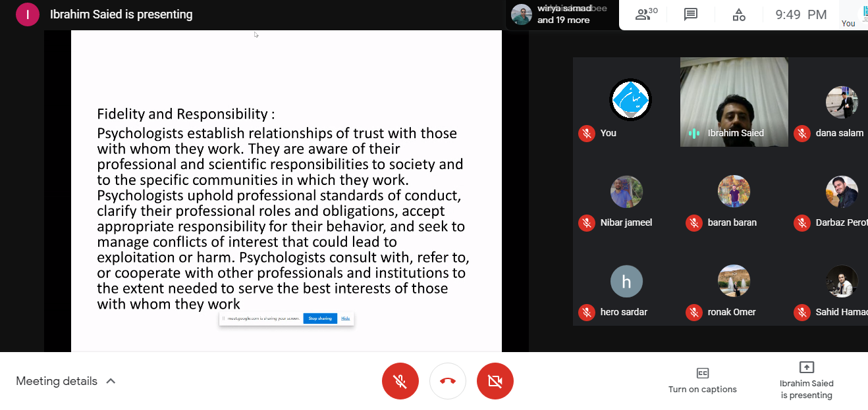The height and width of the screenshot is (410, 868).
Task: Open the chat messages panel
Action: click(x=690, y=14)
